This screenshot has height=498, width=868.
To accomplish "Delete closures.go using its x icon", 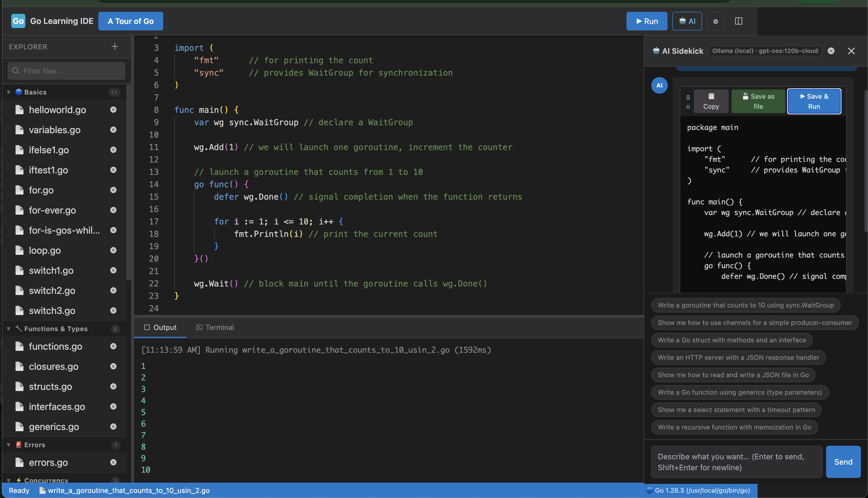I will coord(113,366).
